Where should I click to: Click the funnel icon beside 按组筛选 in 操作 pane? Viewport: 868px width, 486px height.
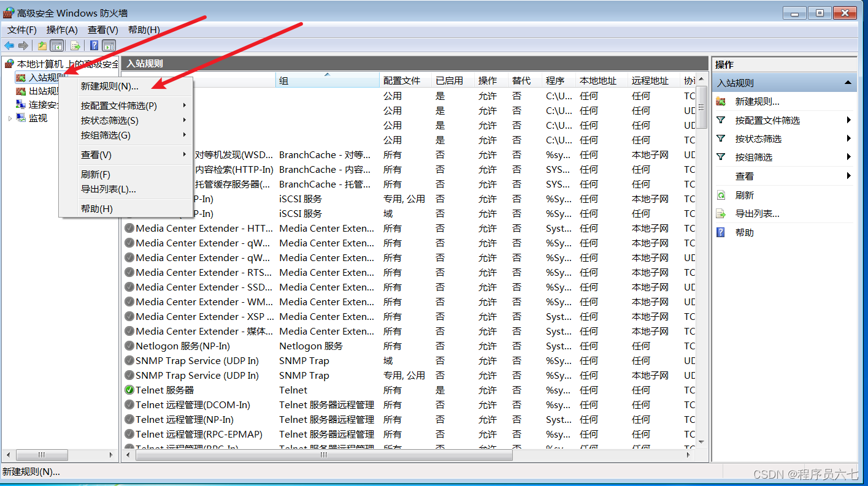point(721,157)
